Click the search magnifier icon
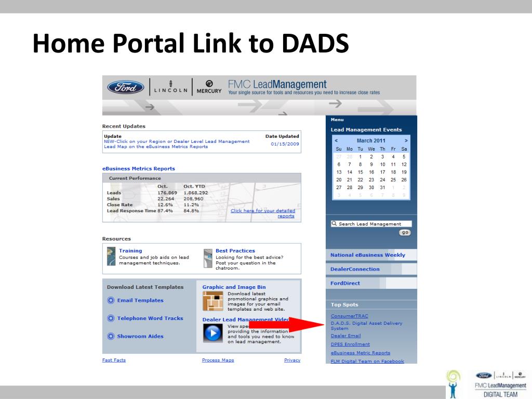Screen dimensions: 532x399 pyautogui.click(x=334, y=223)
